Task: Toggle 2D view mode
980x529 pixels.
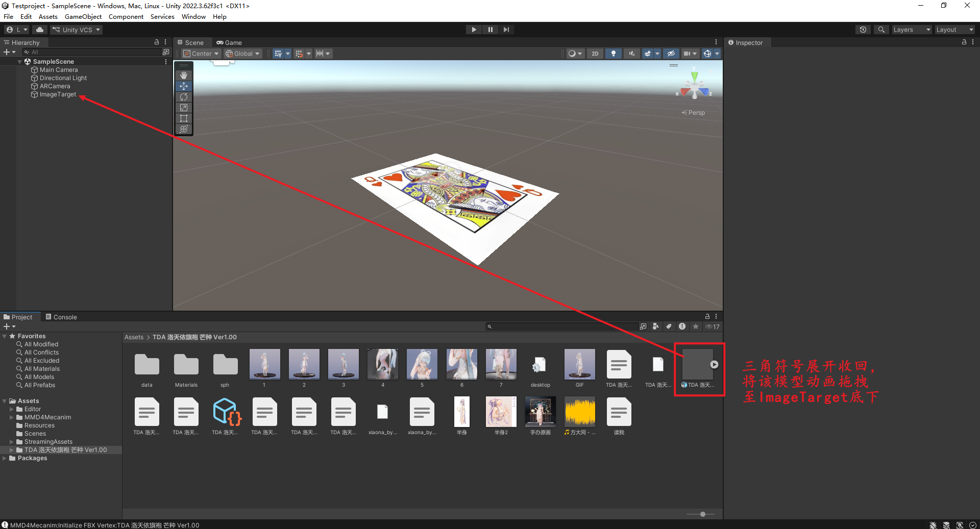Action: tap(595, 54)
